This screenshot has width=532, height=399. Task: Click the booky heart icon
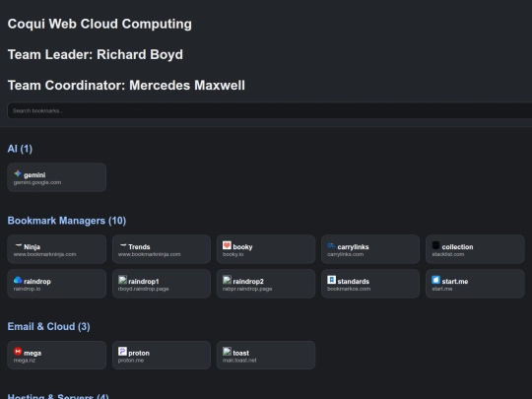(x=227, y=245)
